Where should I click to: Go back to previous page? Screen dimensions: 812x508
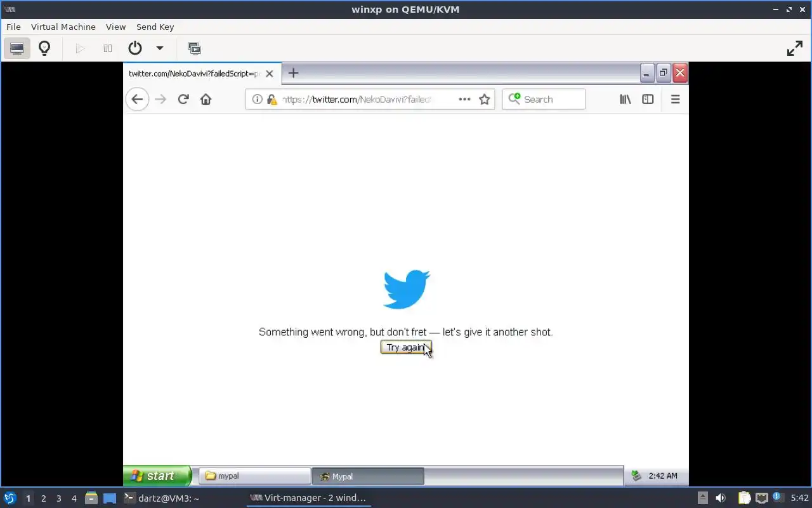coord(137,99)
